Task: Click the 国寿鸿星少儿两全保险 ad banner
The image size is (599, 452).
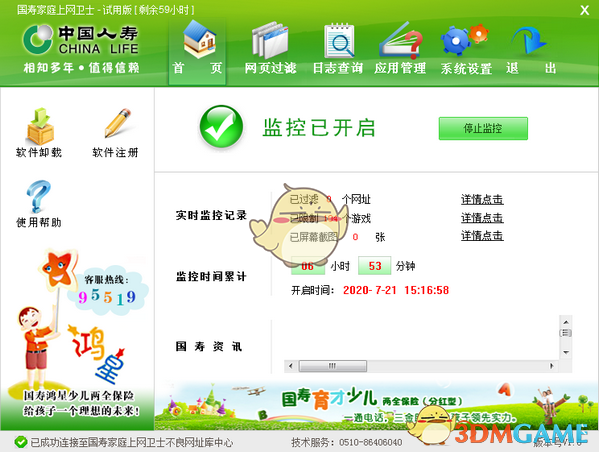Action: click(78, 339)
